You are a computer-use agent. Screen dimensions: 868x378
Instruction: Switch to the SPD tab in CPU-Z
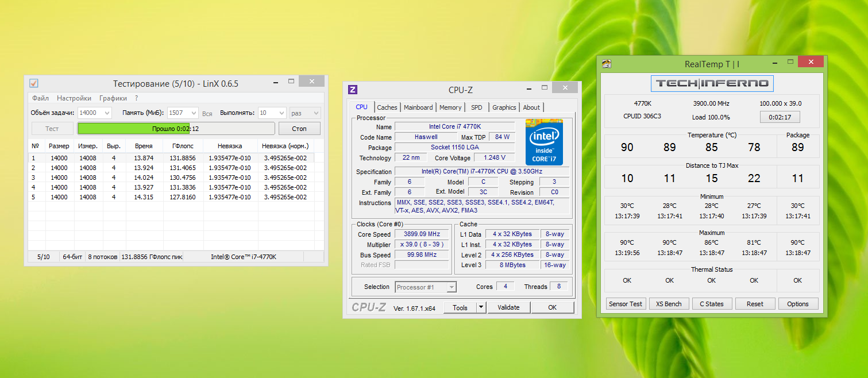coord(477,107)
